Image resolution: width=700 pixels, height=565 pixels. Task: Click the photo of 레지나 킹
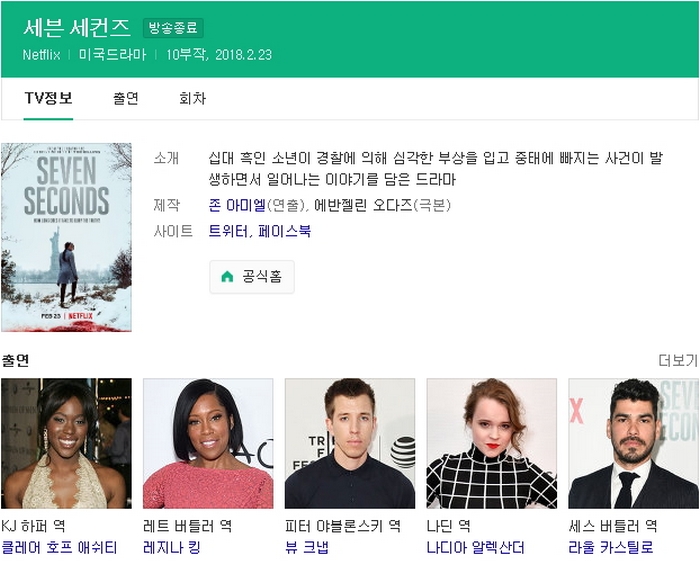coord(208,443)
